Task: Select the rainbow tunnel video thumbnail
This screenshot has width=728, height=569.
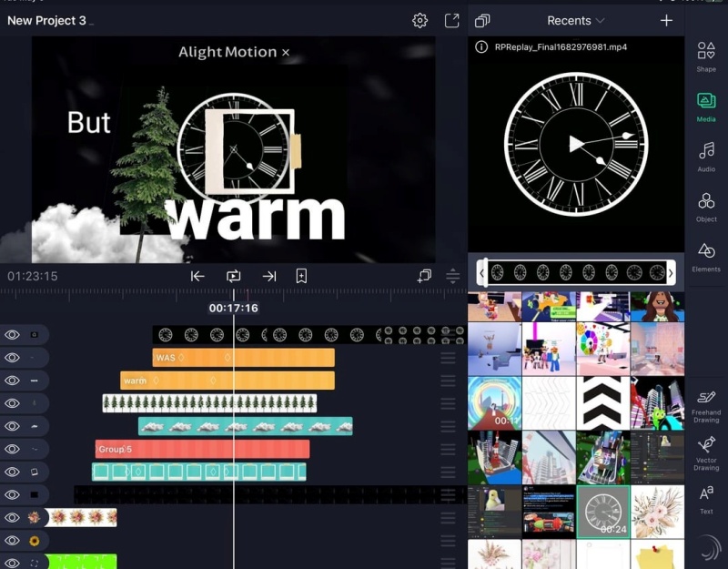Action: pyautogui.click(x=494, y=403)
